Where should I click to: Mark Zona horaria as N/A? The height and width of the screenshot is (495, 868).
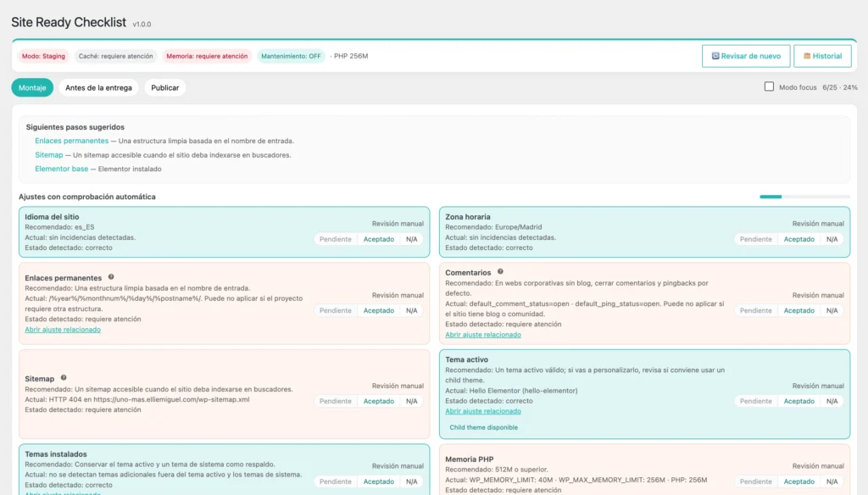[832, 239]
